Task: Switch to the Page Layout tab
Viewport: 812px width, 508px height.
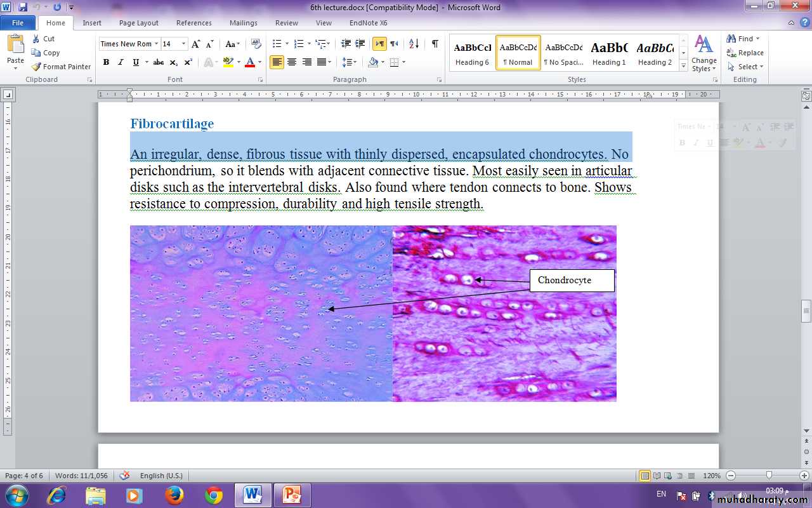Action: [x=138, y=23]
